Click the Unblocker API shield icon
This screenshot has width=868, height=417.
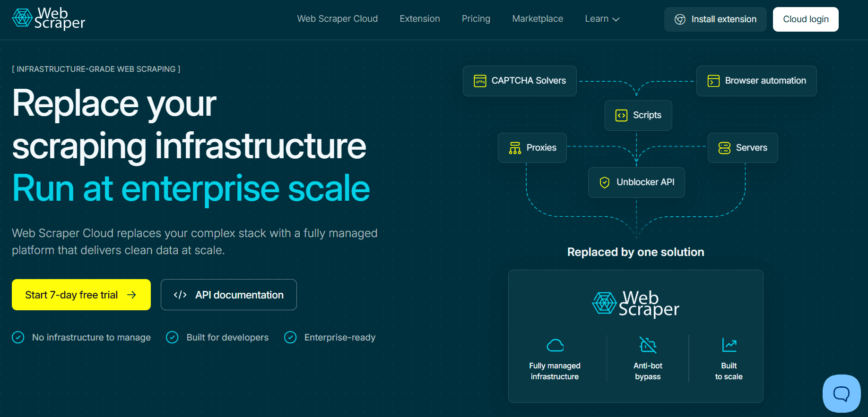pos(605,182)
